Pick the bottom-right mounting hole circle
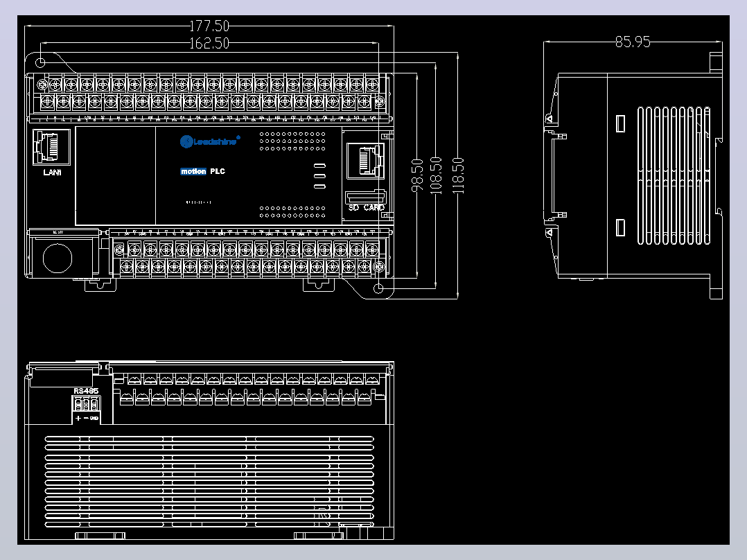 point(378,288)
